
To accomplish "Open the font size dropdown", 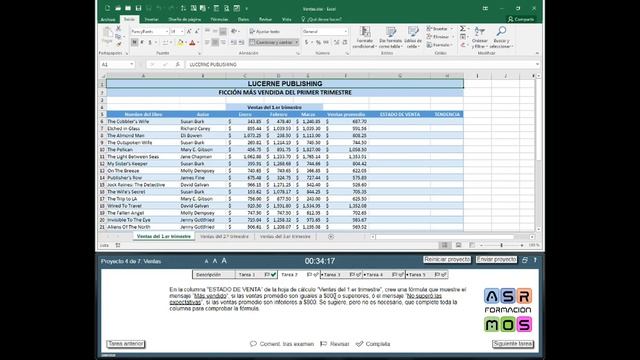I will 182,31.
